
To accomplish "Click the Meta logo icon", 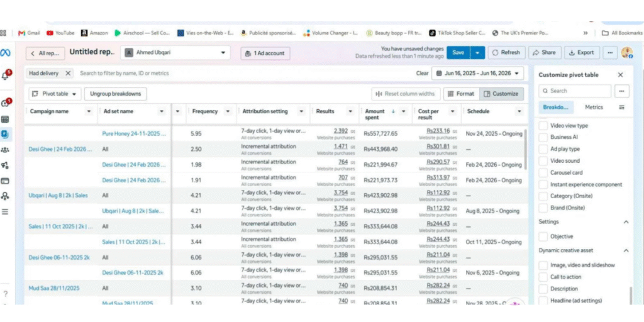I will point(6,53).
